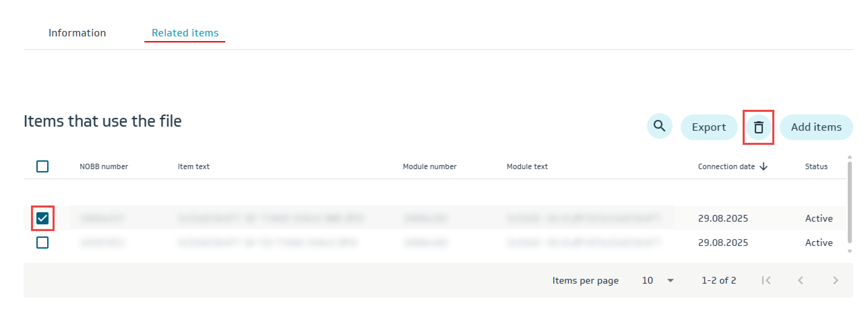The width and height of the screenshot is (868, 318).
Task: Click the table vertical scrollbar
Action: click(x=849, y=202)
